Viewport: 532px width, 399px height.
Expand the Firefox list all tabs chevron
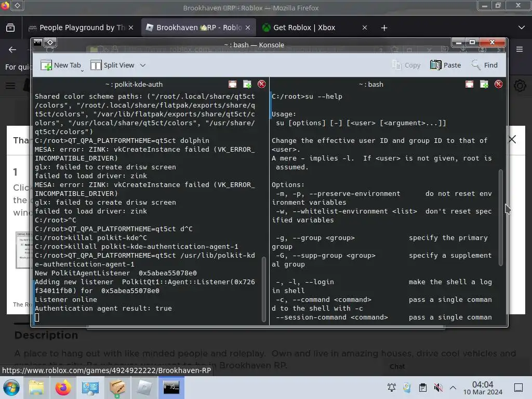522,28
